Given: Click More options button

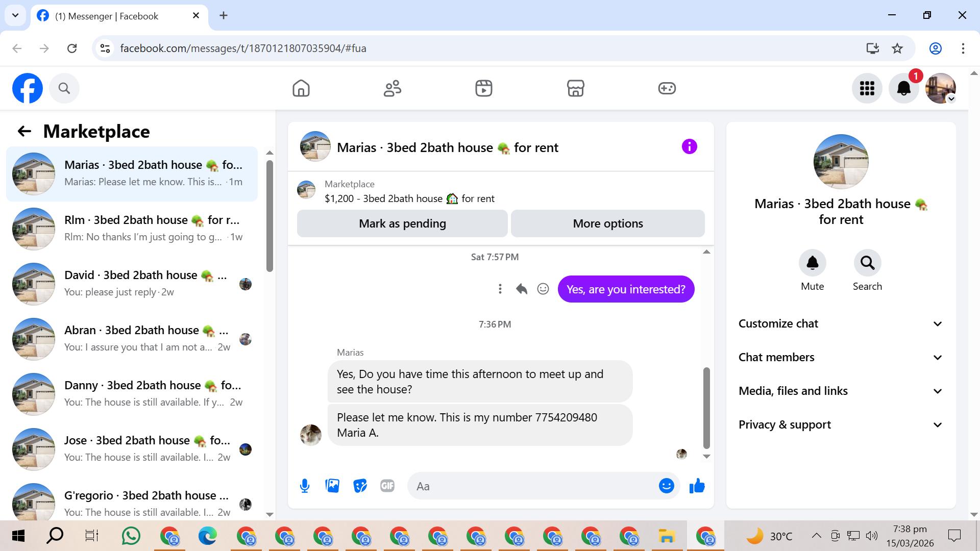Looking at the screenshot, I should click(608, 223).
